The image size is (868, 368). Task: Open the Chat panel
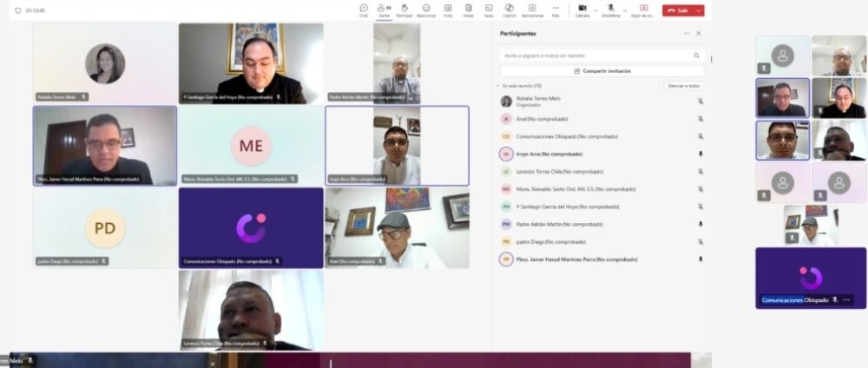pyautogui.click(x=363, y=10)
